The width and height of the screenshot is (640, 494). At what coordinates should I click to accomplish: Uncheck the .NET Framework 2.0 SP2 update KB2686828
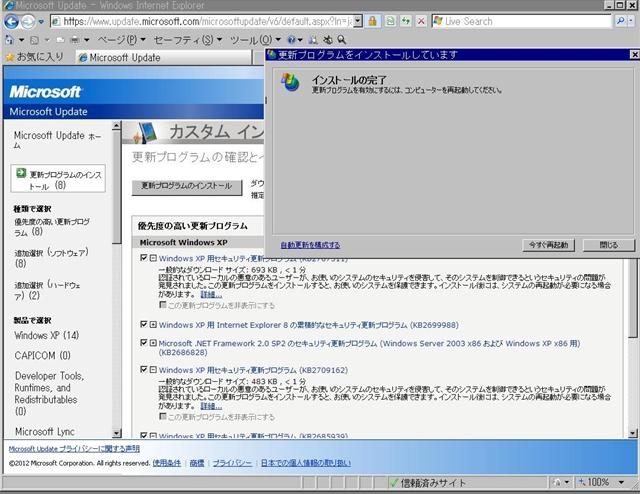[x=144, y=343]
